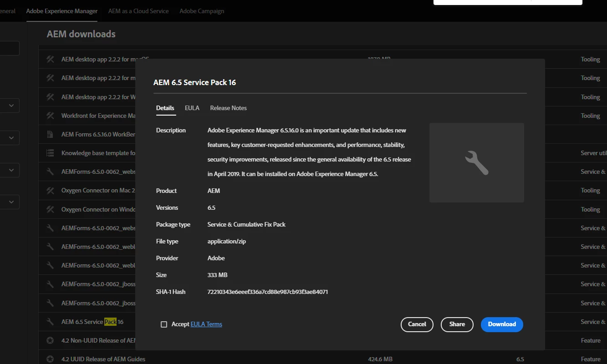This screenshot has height=364, width=607.
Task: Click tooling icon of Oxygen Connector on Mac row
Action: pyautogui.click(x=51, y=190)
